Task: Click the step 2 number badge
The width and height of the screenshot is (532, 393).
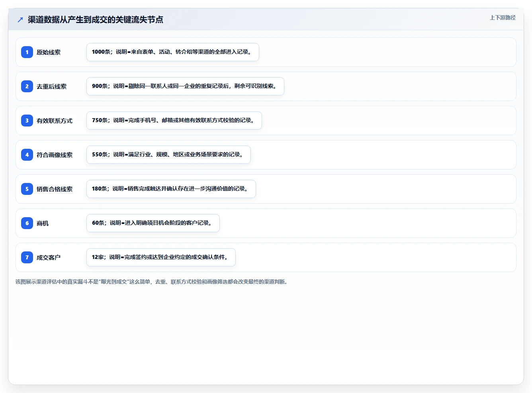Action: [x=27, y=86]
